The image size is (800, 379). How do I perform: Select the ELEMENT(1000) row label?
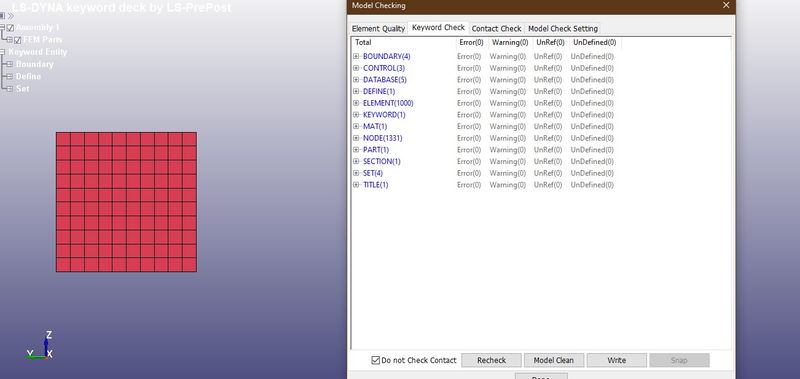click(388, 103)
